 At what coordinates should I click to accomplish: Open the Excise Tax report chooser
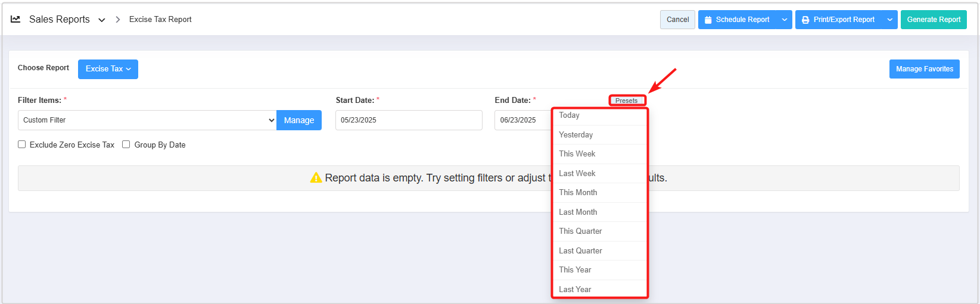[108, 69]
